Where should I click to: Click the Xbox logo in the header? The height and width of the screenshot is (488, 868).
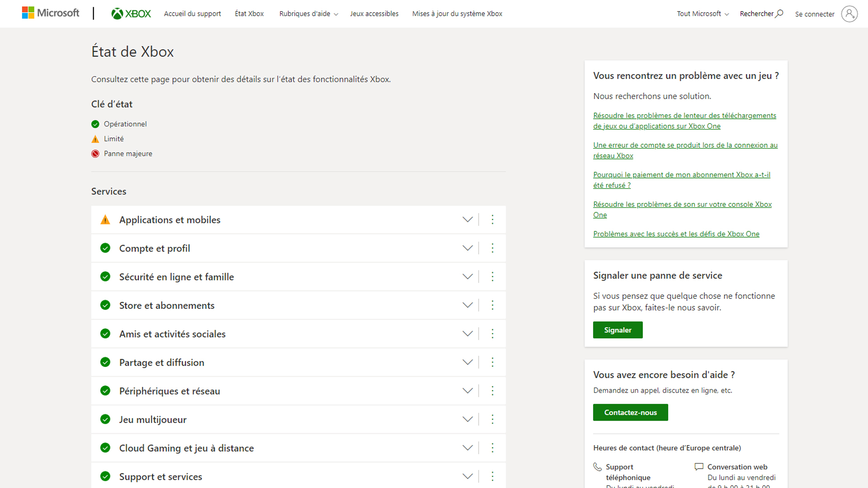pos(131,13)
